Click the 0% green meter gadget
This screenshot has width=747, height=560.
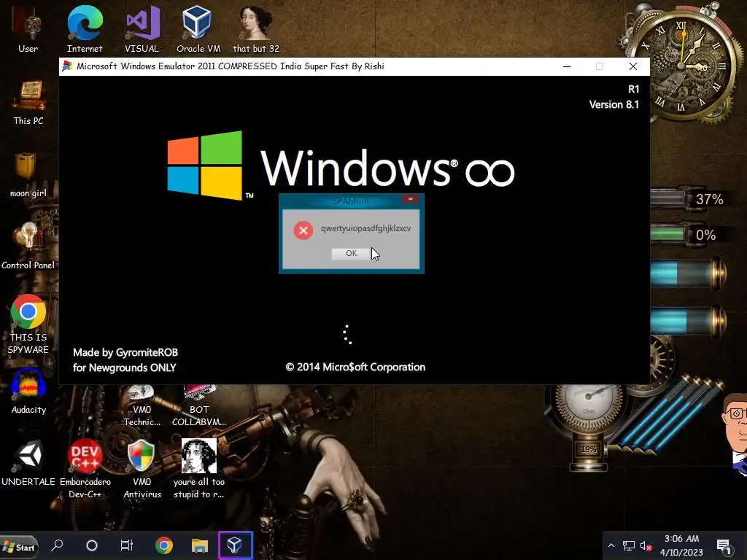(x=686, y=235)
